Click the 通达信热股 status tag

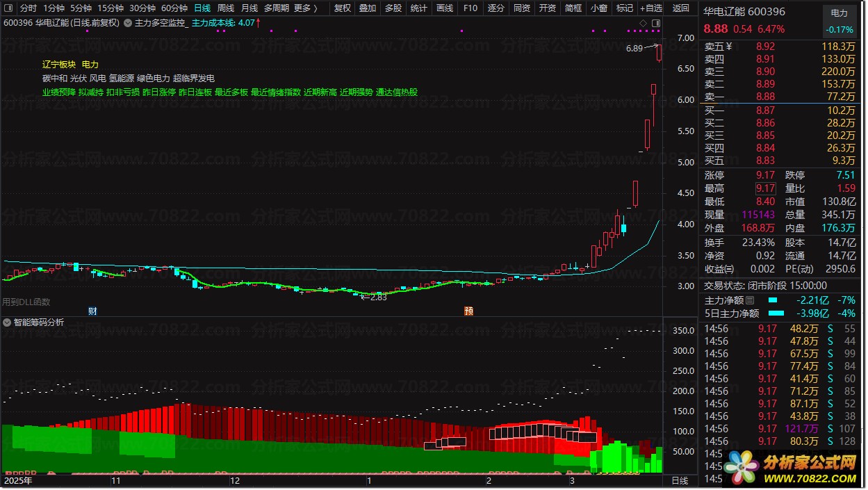point(397,92)
